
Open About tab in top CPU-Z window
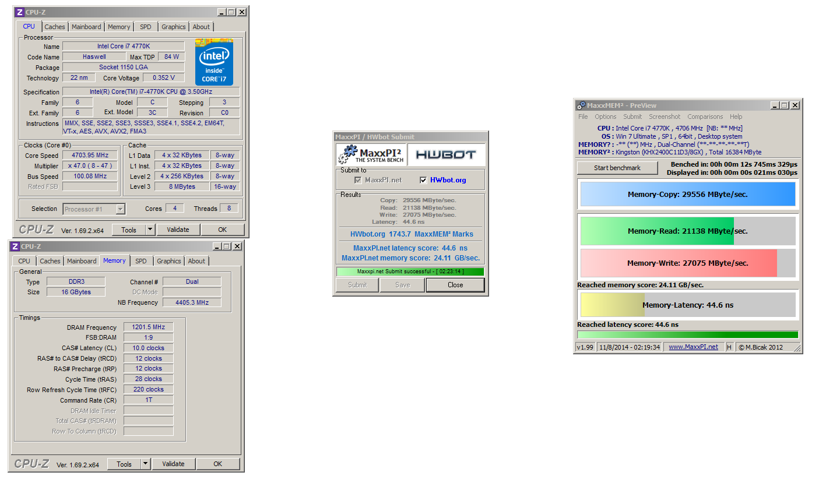(x=201, y=27)
